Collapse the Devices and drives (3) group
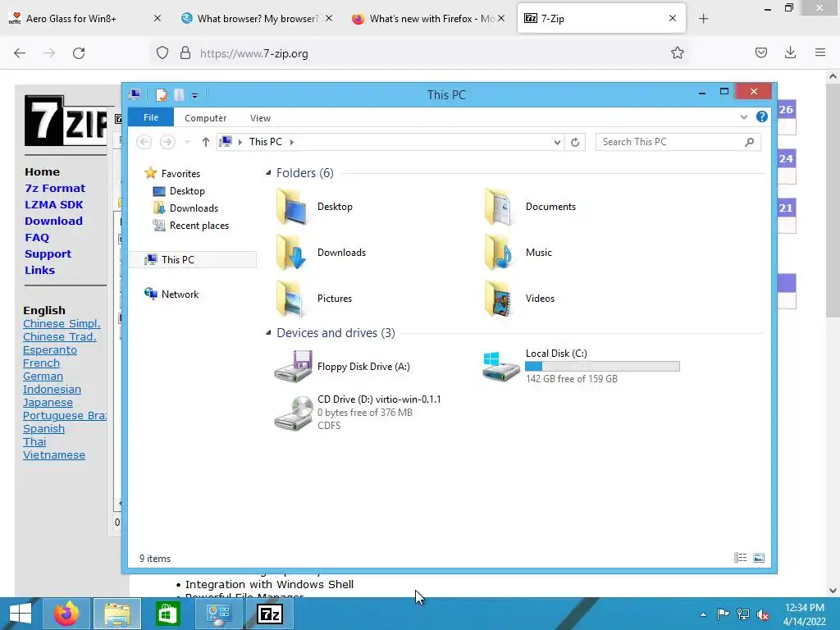Image resolution: width=840 pixels, height=630 pixels. point(268,333)
